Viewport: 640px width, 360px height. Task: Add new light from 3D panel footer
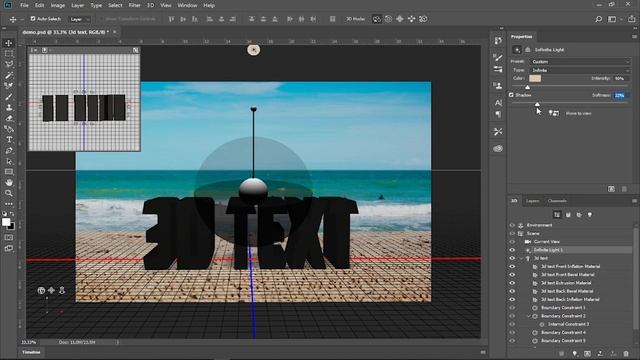pos(575,353)
